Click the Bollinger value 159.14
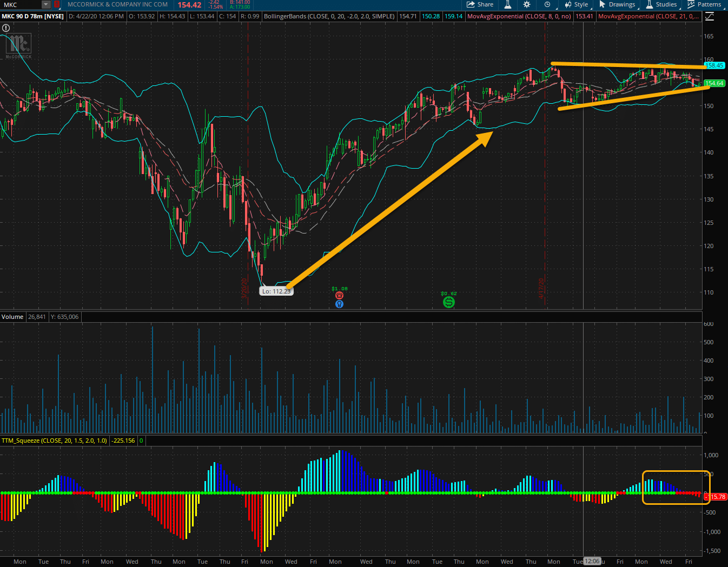The image size is (728, 567). click(x=453, y=16)
